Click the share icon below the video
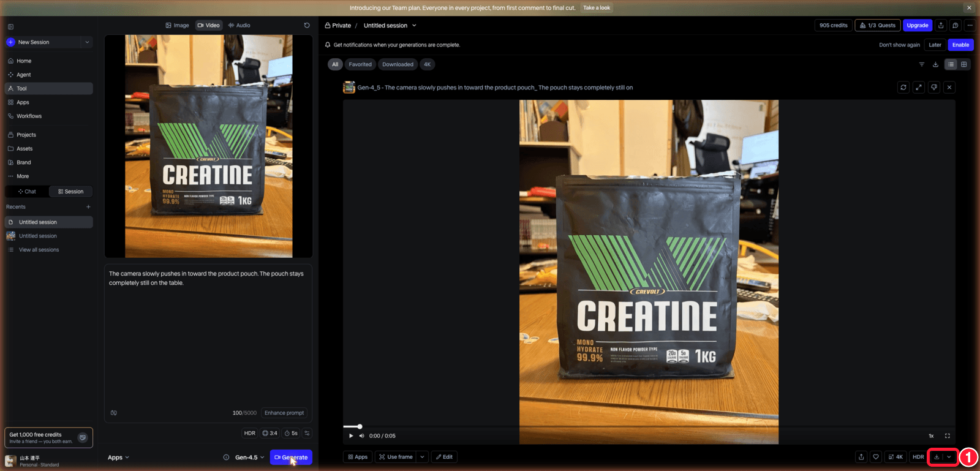Screen dimensions: 980x471 pos(861,457)
